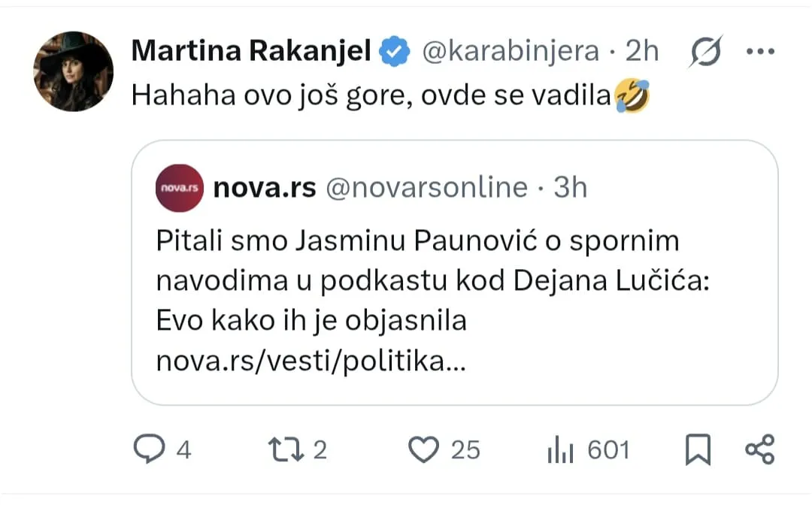Click Martina Rakanjel profile picture
Screen dimensions: 812x505
click(x=73, y=71)
